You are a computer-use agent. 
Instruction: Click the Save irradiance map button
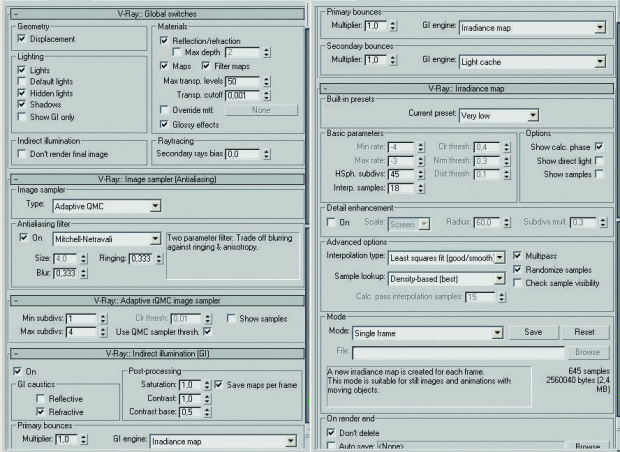pyautogui.click(x=533, y=332)
